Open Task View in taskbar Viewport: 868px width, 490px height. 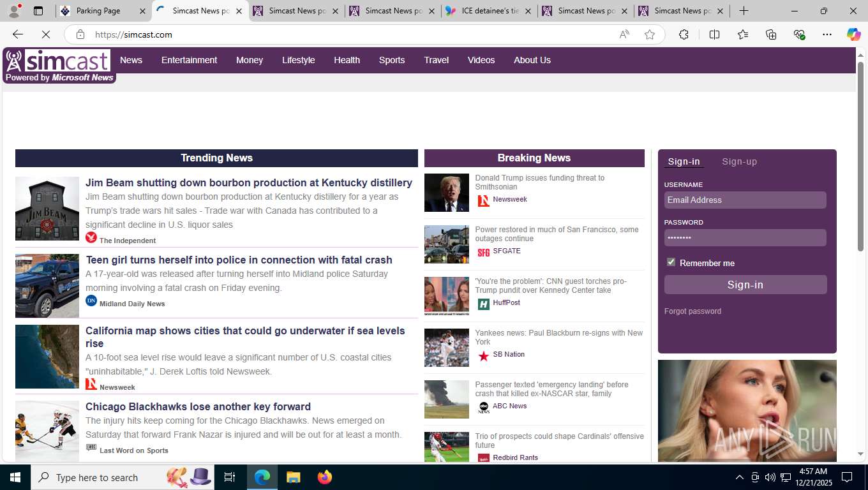coord(230,477)
